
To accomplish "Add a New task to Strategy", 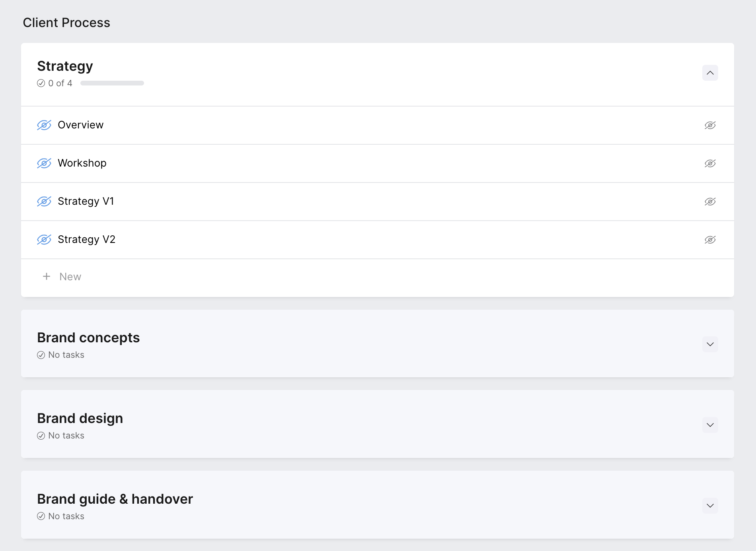I will (70, 277).
